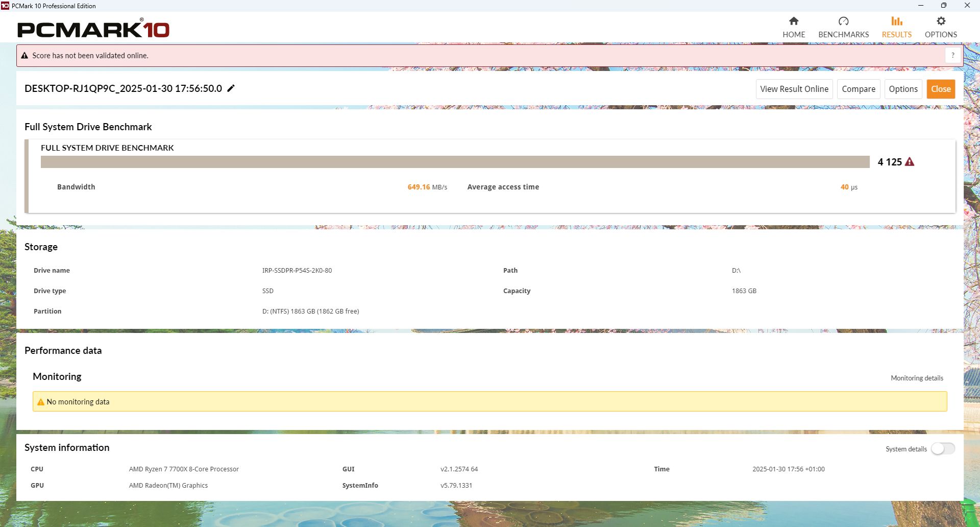Click SystemInfo version v5.79.1331
The width and height of the screenshot is (980, 527).
[x=456, y=485]
